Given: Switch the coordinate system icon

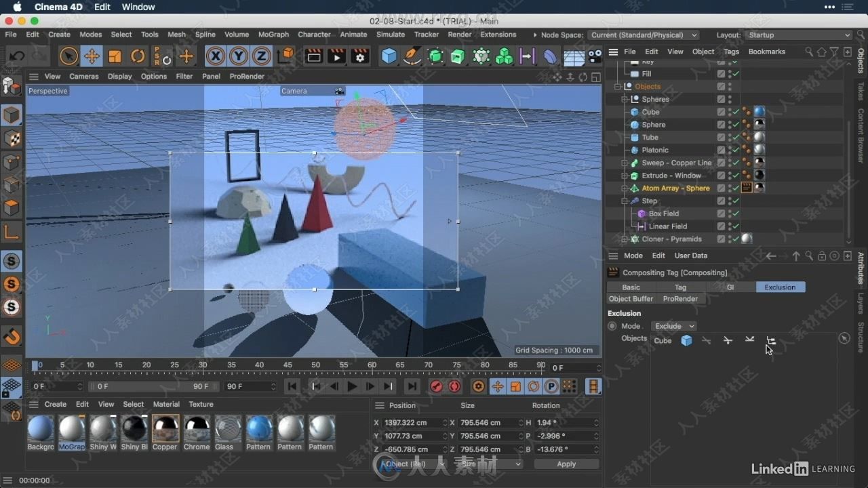Looking at the screenshot, I should point(286,56).
